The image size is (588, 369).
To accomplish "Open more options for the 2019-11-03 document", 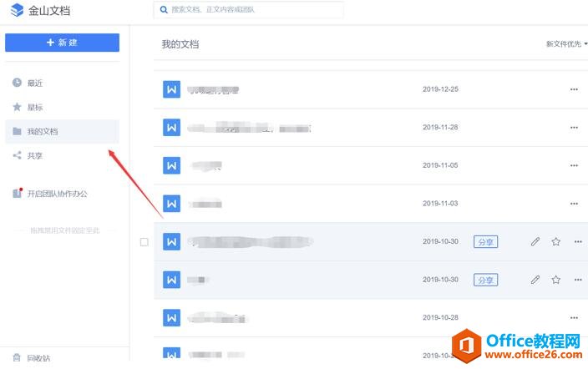I will (574, 204).
